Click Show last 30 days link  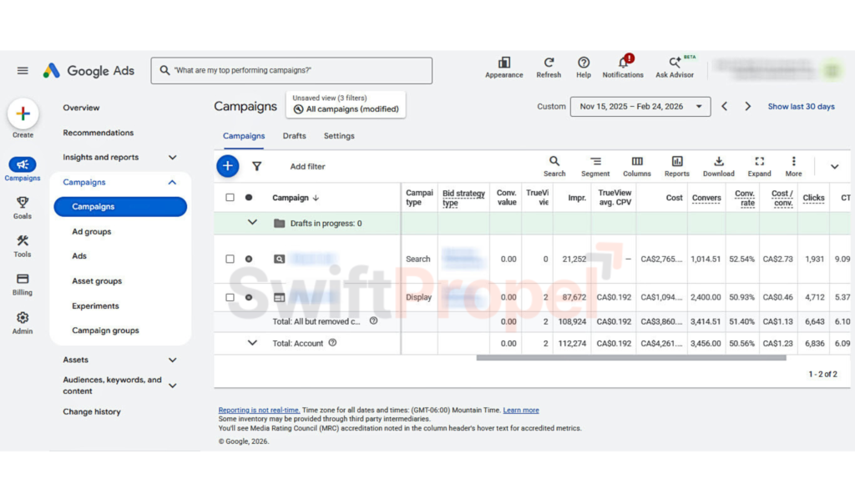pos(801,106)
